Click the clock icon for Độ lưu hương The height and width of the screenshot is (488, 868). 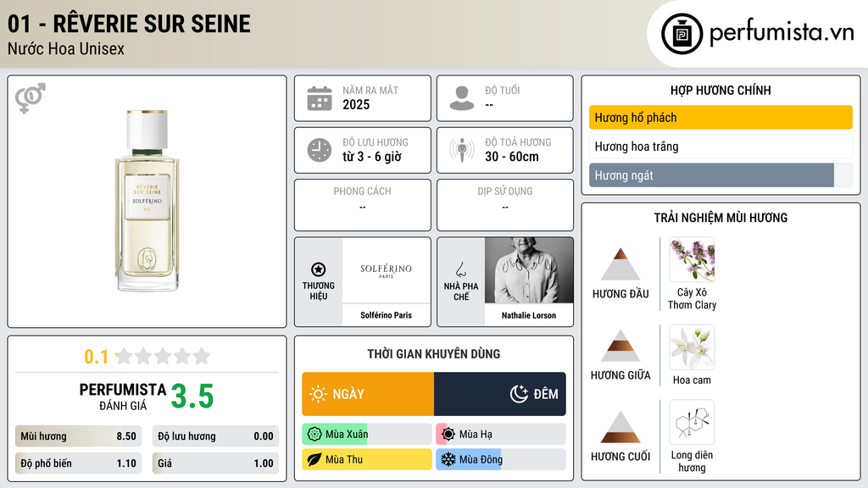[x=320, y=150]
